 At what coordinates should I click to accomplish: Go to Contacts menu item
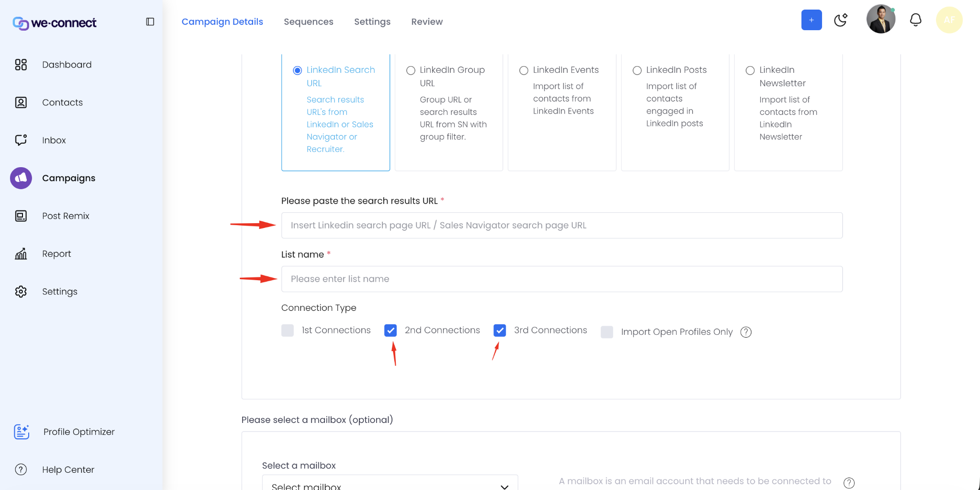click(63, 103)
